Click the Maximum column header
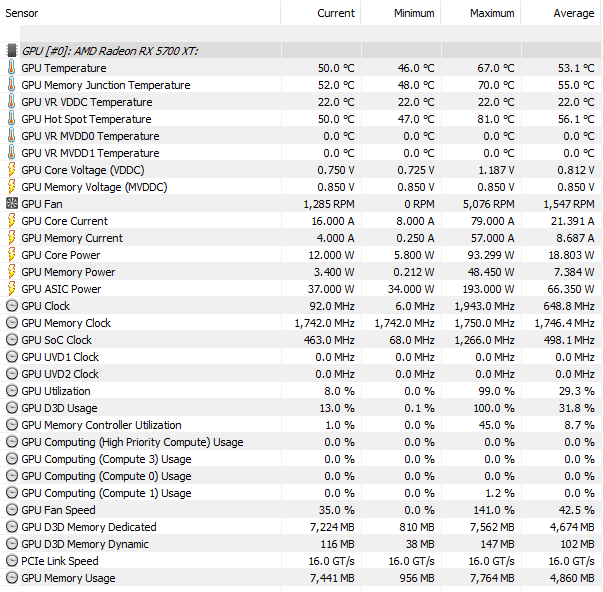603x592 pixels. click(x=481, y=13)
